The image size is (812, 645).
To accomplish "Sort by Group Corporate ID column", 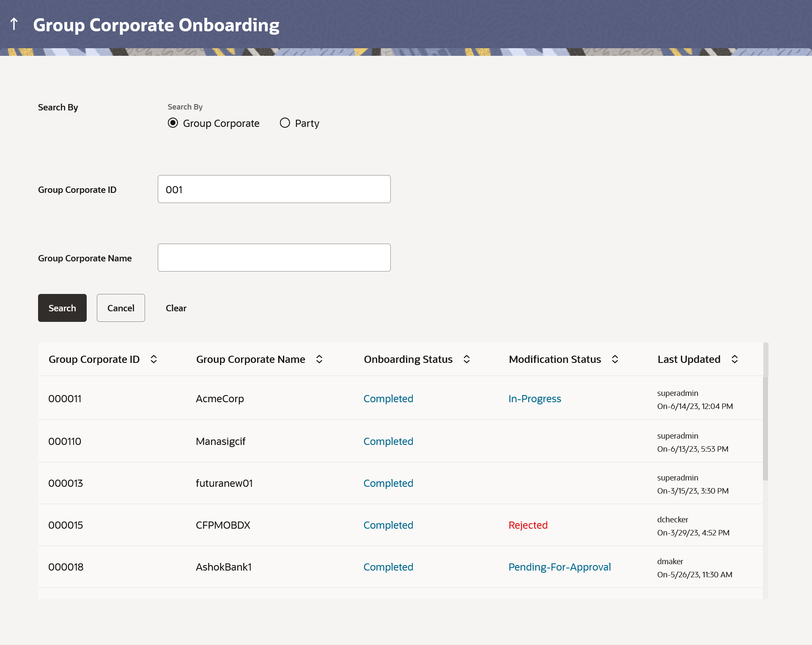I will (154, 359).
